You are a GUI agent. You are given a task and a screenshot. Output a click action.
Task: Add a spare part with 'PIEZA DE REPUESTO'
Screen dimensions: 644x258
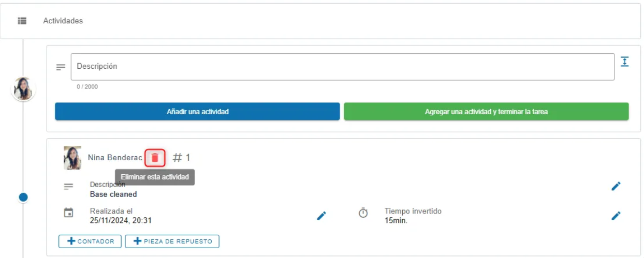172,241
